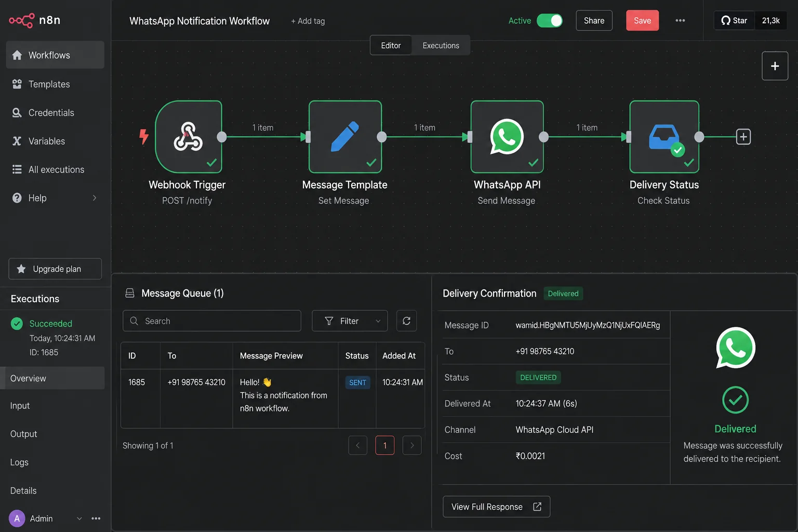Click the GitHub Star button

pyautogui.click(x=734, y=21)
